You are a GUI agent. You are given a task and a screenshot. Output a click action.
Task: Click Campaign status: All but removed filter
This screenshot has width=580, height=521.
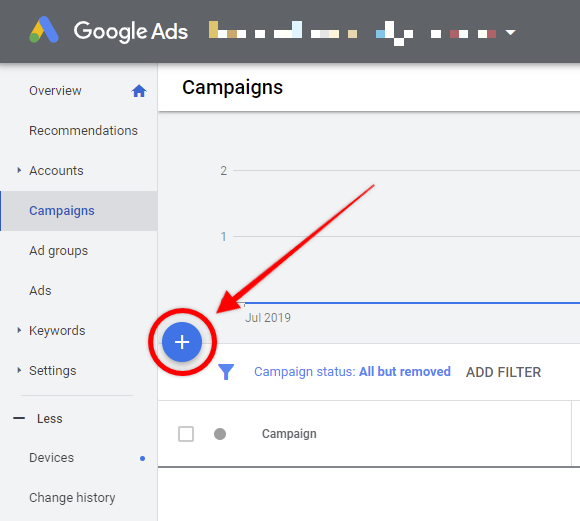(352, 372)
